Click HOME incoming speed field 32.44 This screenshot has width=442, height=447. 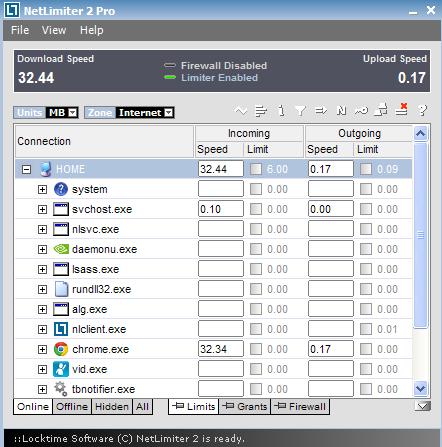[x=221, y=169]
